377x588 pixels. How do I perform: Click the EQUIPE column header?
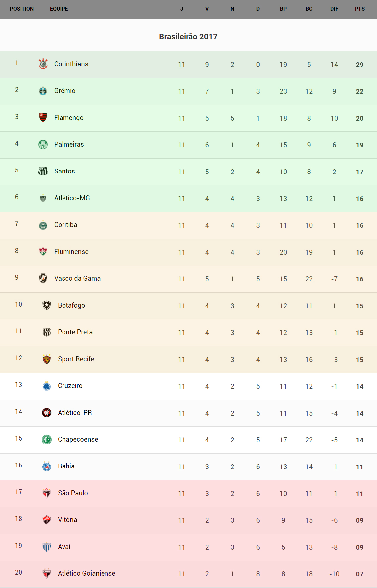coord(59,9)
